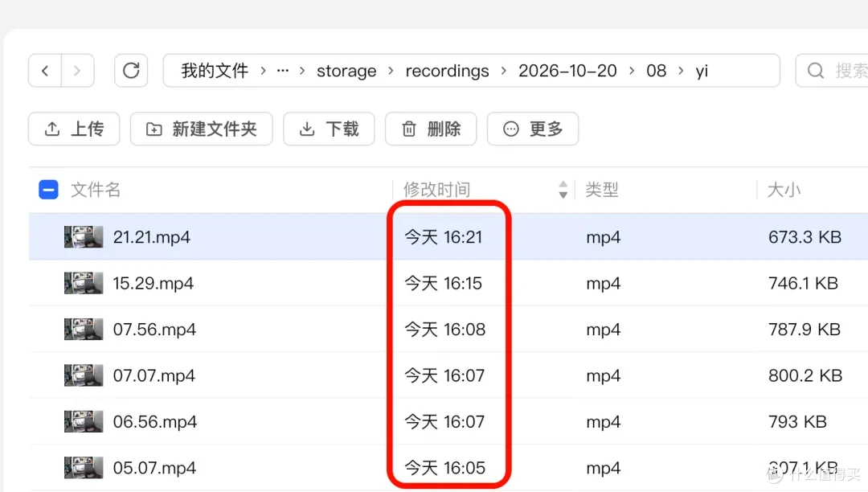Select file 15.29.mp4
Viewport: 868px width, 492px height.
[x=154, y=283]
